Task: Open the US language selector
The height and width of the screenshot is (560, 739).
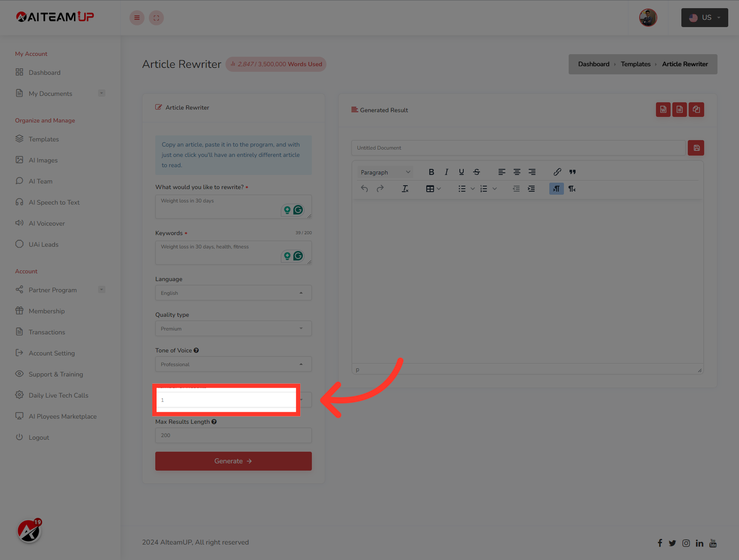Action: pyautogui.click(x=704, y=18)
